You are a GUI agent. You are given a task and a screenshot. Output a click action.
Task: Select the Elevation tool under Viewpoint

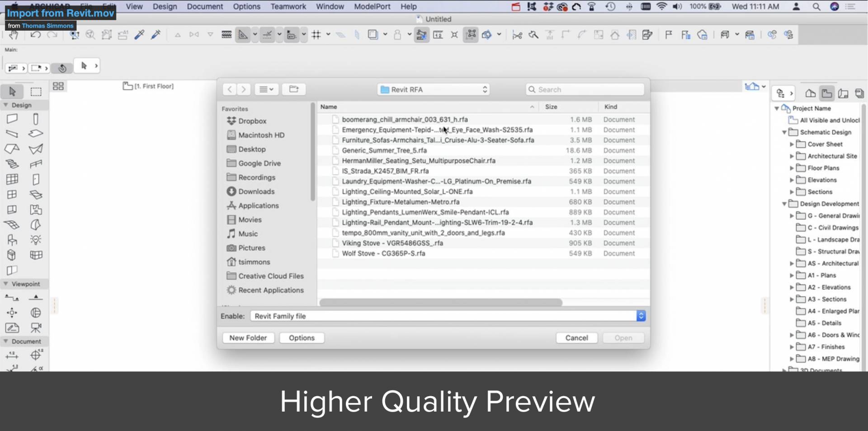coord(36,298)
